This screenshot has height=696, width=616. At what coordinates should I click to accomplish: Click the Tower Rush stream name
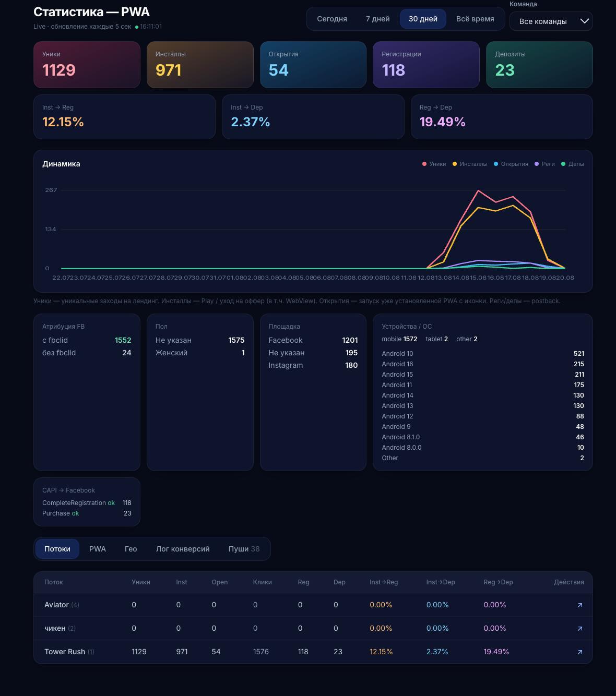pyautogui.click(x=65, y=652)
